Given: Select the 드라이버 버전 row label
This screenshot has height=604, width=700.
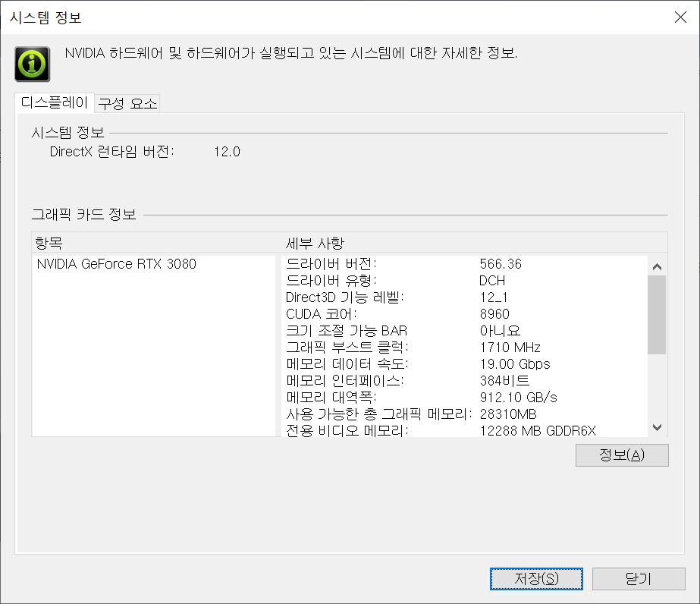Looking at the screenshot, I should tap(331, 264).
